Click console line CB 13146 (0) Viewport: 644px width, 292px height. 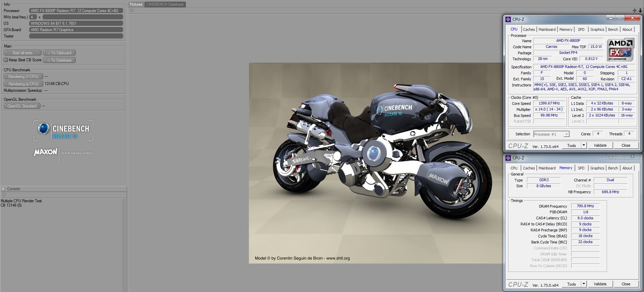point(11,205)
